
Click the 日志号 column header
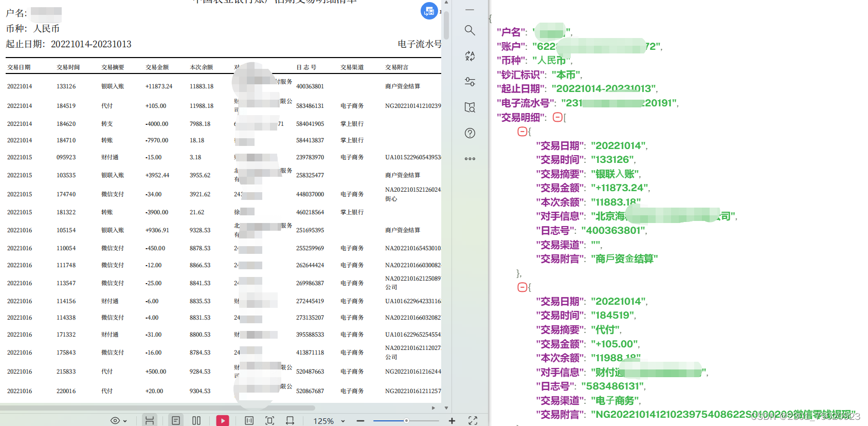(306, 67)
